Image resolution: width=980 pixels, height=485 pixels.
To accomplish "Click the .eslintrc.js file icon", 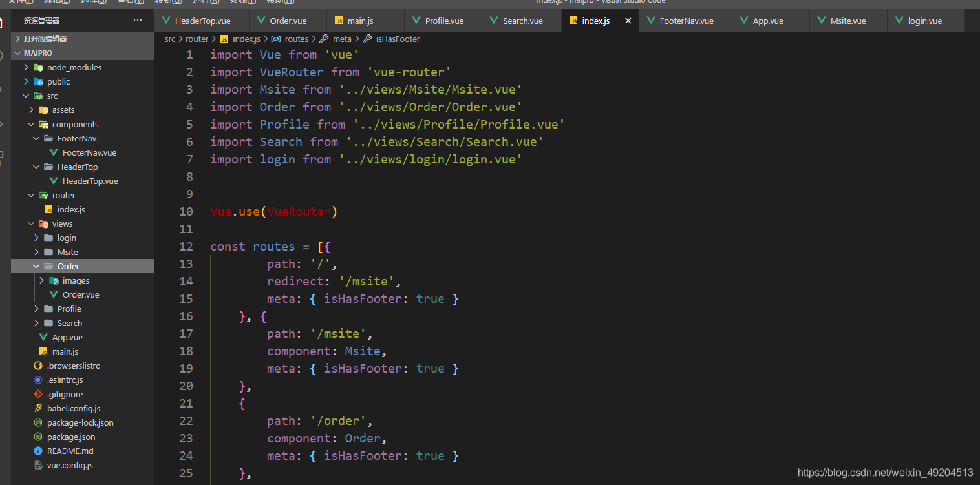I will pos(39,380).
